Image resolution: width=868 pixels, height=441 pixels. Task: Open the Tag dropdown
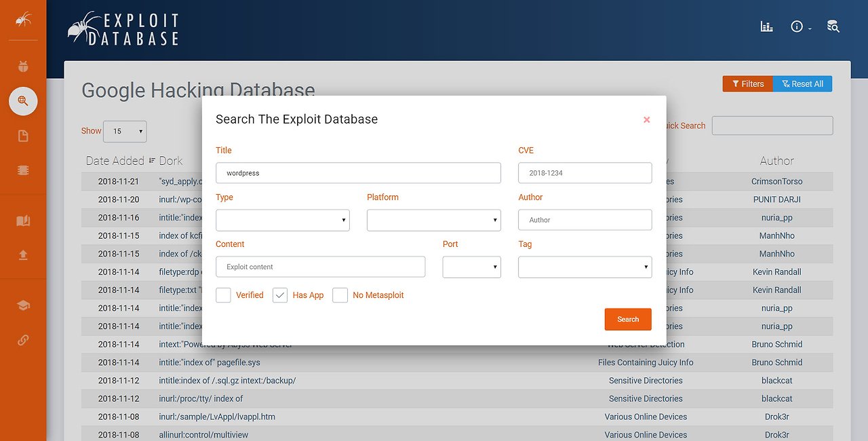585,267
